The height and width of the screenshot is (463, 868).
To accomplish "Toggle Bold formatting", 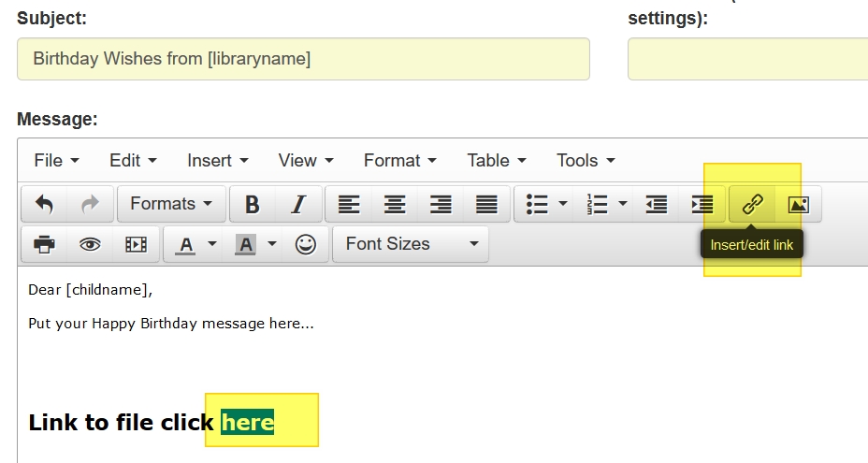I will click(252, 204).
